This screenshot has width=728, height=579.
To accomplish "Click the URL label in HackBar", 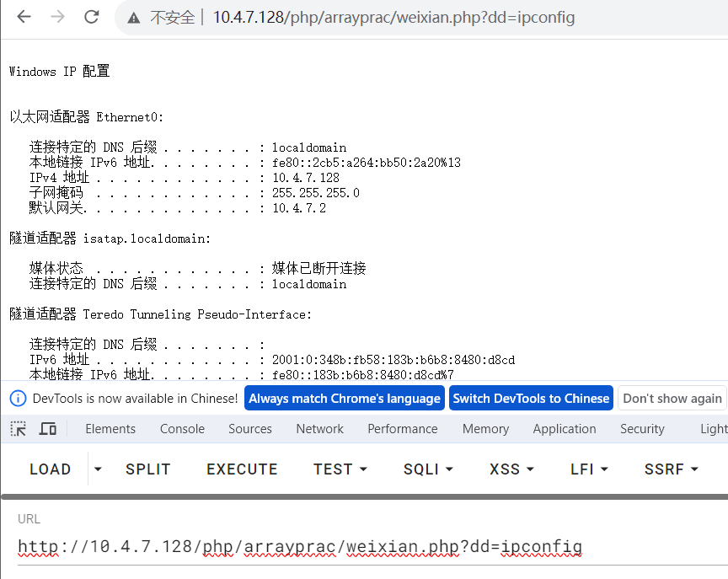I will pos(29,519).
